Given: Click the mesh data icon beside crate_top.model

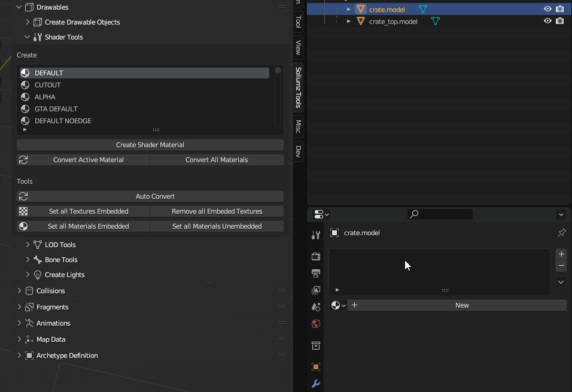Looking at the screenshot, I should click(436, 21).
